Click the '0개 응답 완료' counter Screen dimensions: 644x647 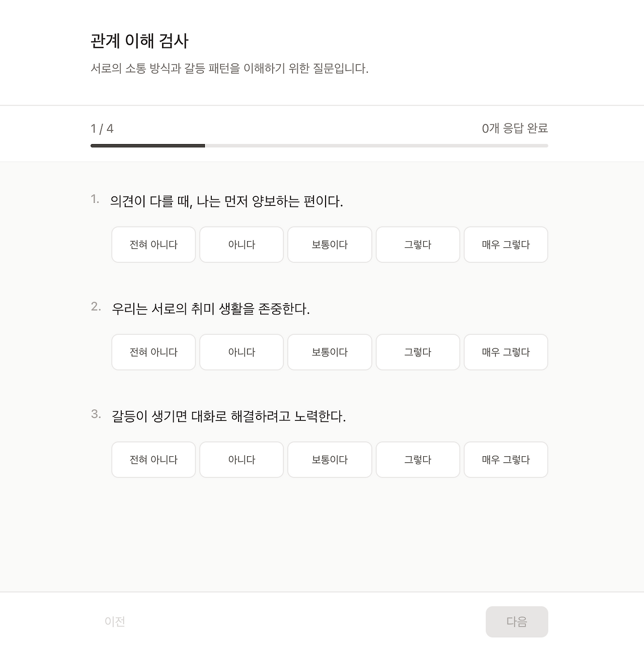point(515,128)
